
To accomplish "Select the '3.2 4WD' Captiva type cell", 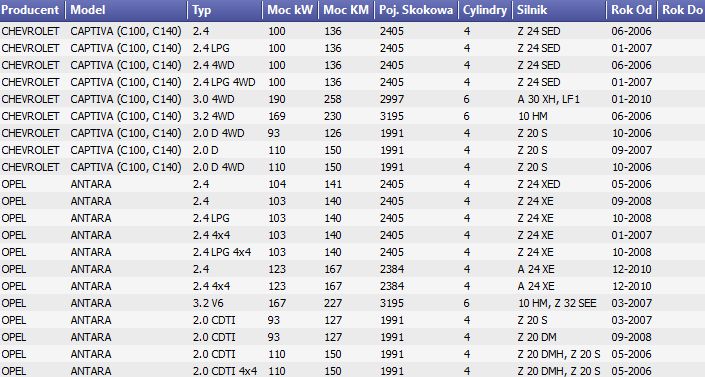I will (x=214, y=116).
